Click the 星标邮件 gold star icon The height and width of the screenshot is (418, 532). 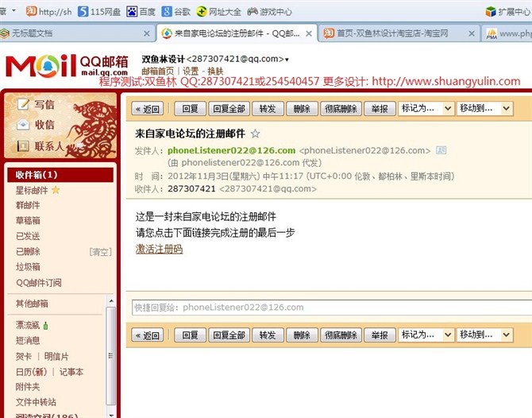pos(56,190)
